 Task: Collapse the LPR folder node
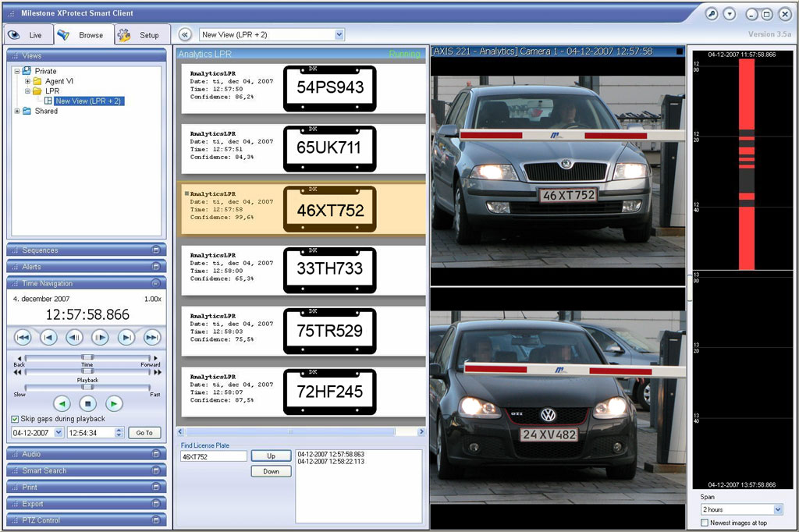tap(27, 91)
